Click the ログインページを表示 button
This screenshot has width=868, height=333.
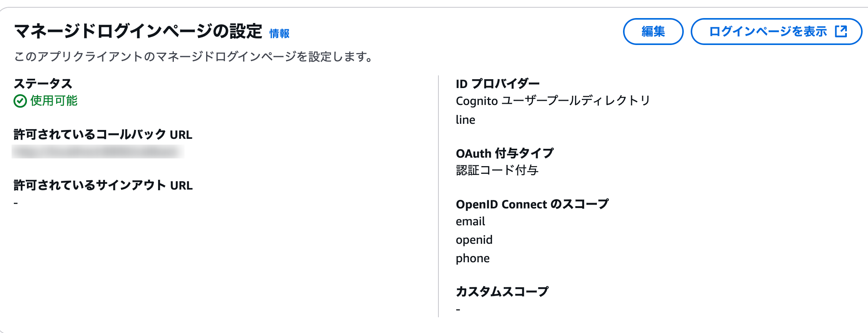768,32
